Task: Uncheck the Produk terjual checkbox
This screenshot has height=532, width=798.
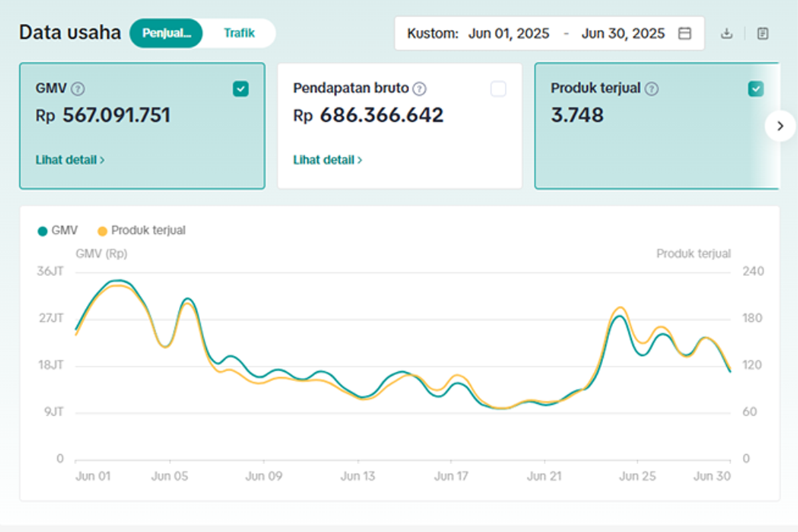Action: point(755,88)
